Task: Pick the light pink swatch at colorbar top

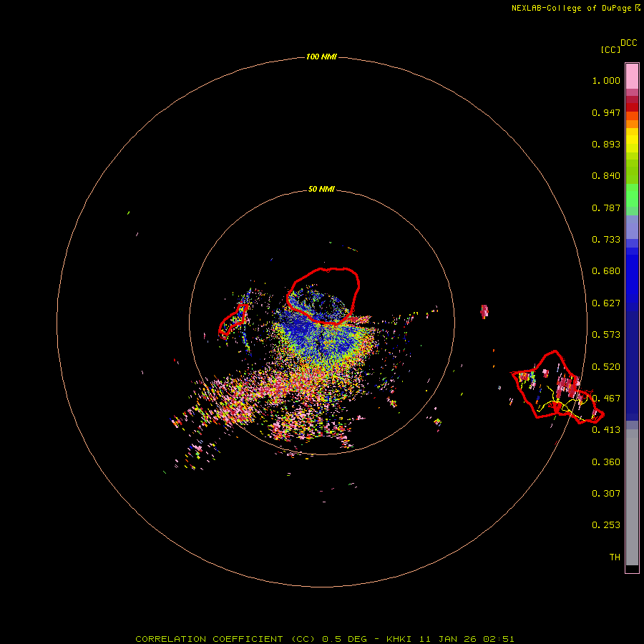Action: [632, 76]
